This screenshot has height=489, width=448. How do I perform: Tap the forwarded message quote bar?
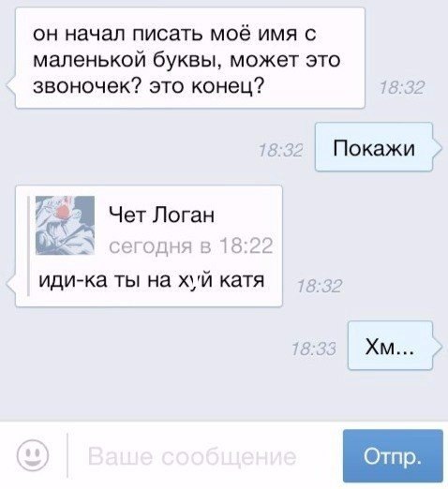[x=28, y=245]
